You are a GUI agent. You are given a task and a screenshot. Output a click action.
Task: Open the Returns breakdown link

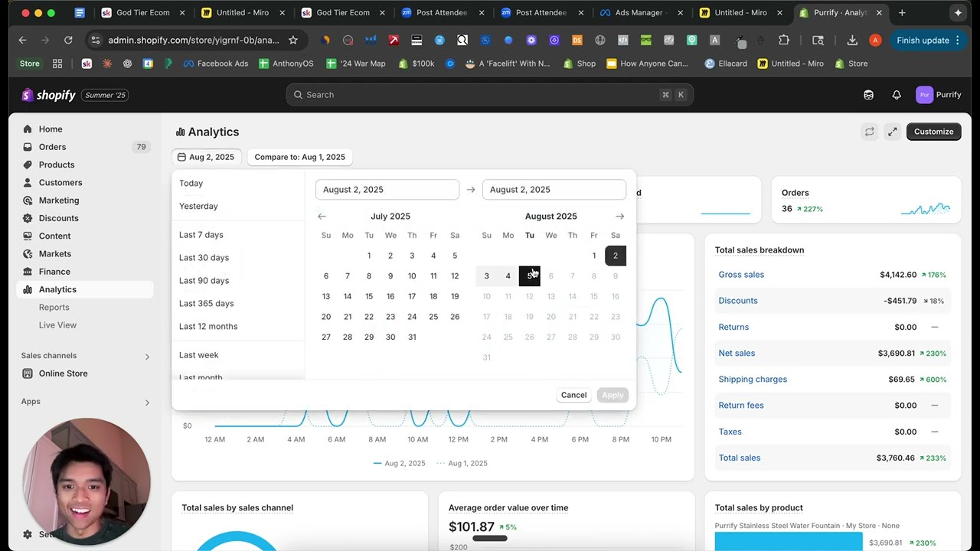[733, 328]
